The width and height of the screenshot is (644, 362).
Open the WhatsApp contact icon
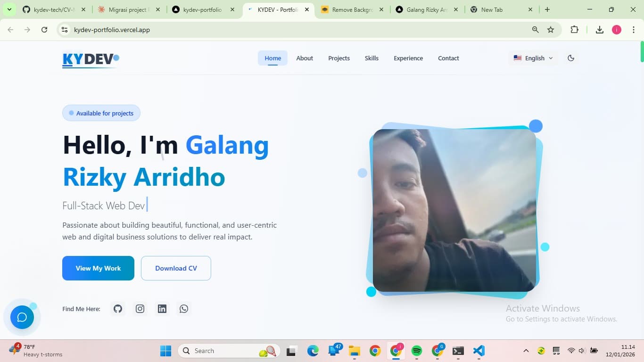tap(184, 309)
